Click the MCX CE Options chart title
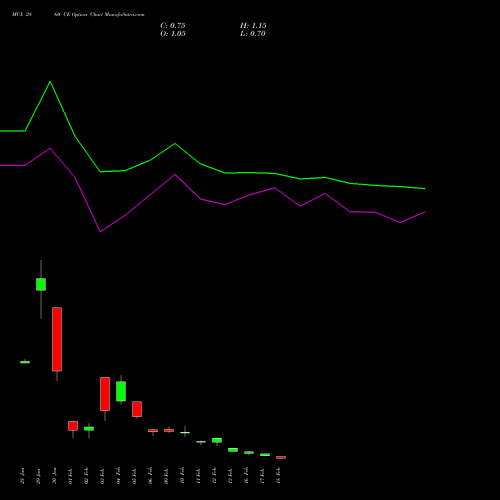This screenshot has width=500, height=500. [x=78, y=15]
